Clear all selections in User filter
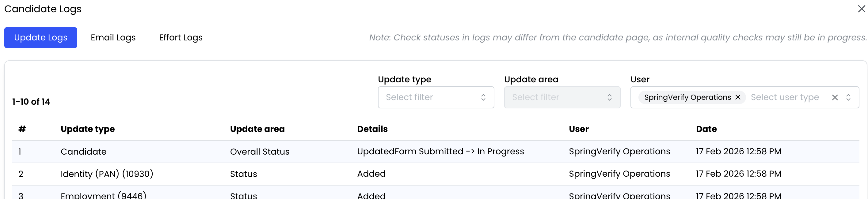The height and width of the screenshot is (199, 868). click(835, 97)
